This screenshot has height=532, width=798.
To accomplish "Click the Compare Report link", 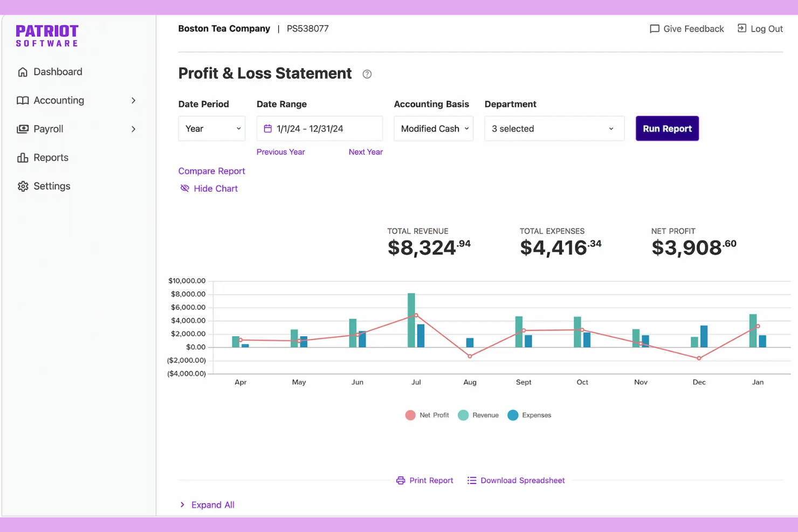I will click(211, 171).
